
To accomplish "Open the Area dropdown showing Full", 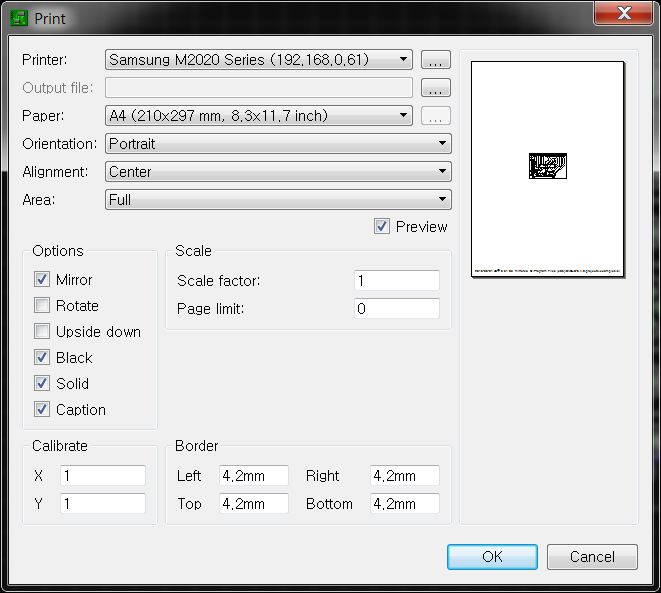I will tap(278, 199).
